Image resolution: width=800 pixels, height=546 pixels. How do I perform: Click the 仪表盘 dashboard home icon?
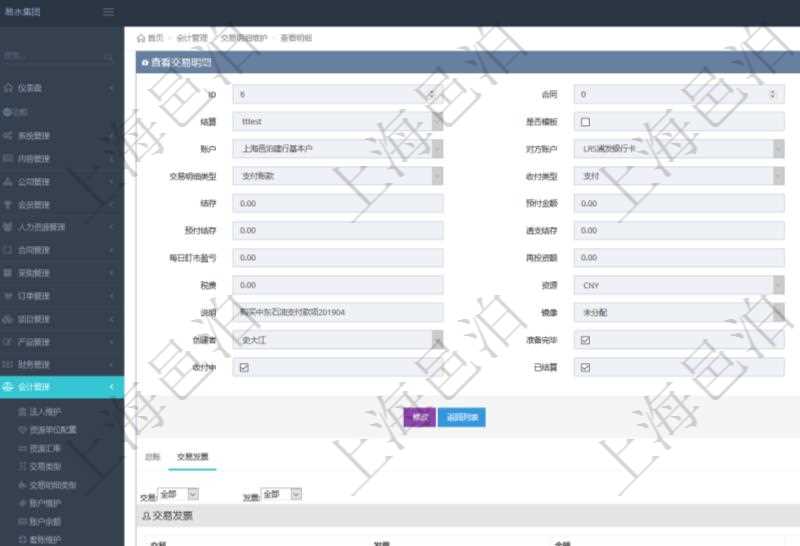(8, 88)
